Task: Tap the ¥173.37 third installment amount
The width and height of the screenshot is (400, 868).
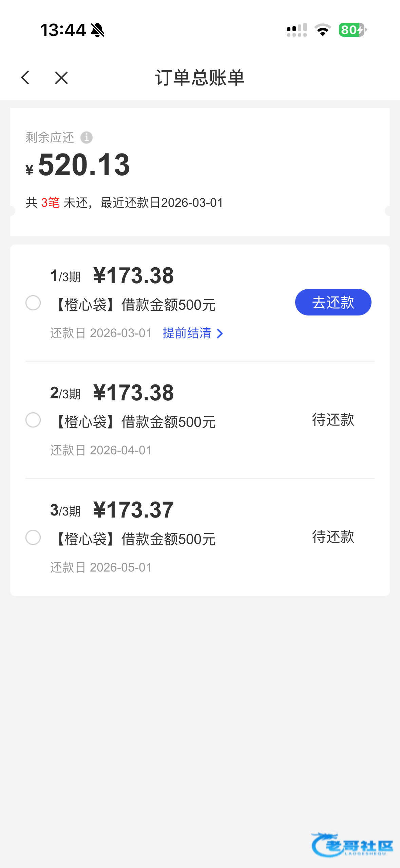Action: click(133, 510)
